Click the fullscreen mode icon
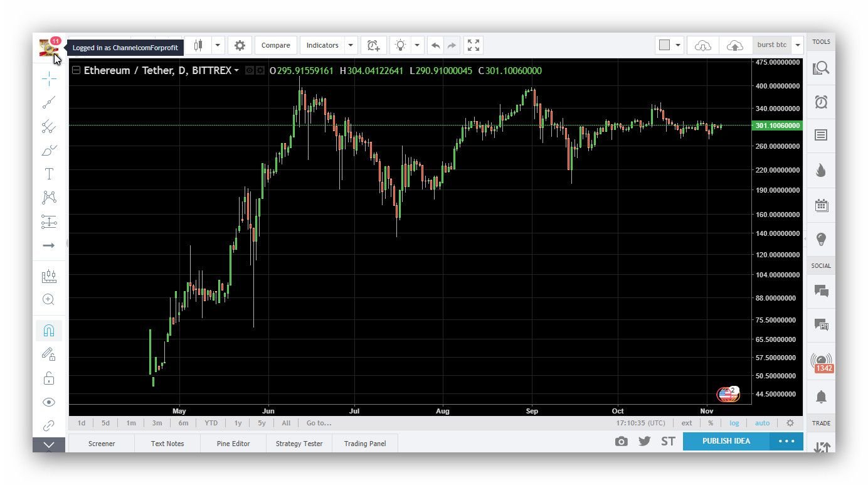The width and height of the screenshot is (868, 485). tap(474, 45)
